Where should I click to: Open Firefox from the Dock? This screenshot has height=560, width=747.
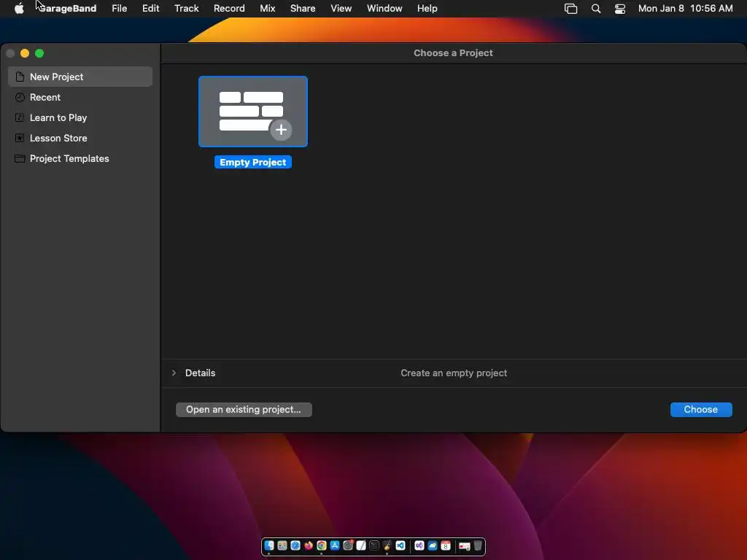pyautogui.click(x=309, y=545)
